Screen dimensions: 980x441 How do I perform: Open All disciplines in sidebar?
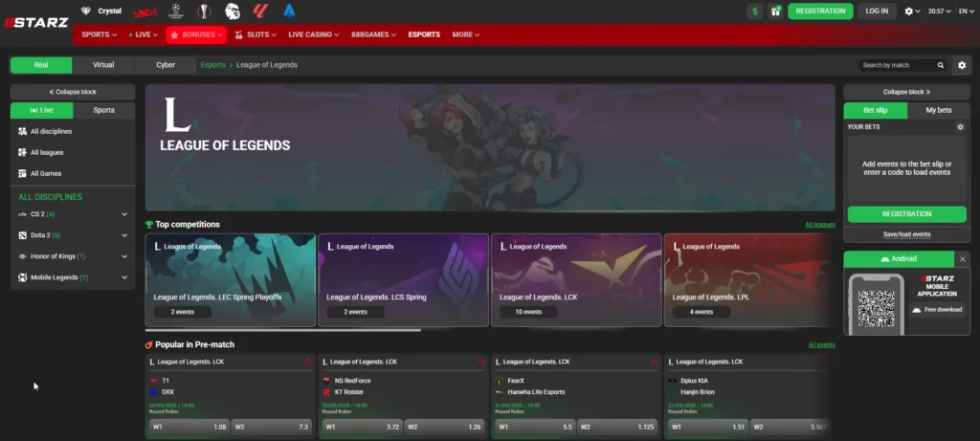pyautogui.click(x=73, y=132)
